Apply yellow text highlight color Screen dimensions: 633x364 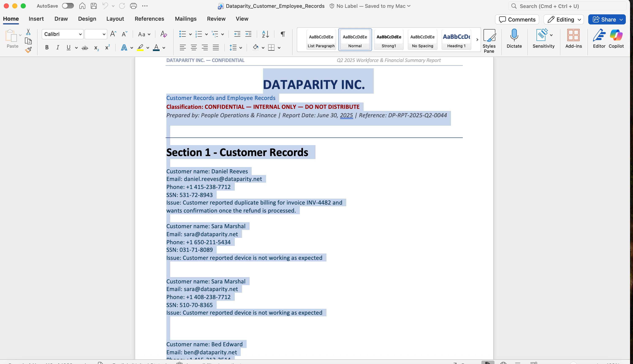[140, 47]
